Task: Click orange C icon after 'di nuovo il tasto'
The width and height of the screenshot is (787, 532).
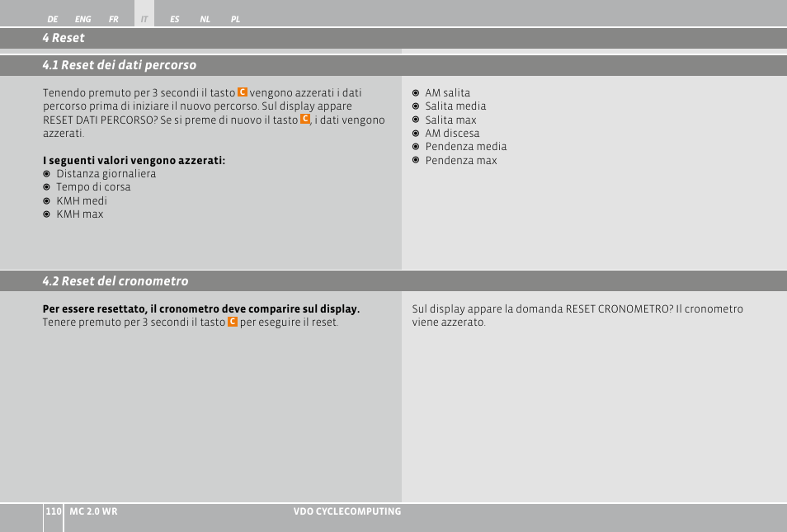Action: 304,119
